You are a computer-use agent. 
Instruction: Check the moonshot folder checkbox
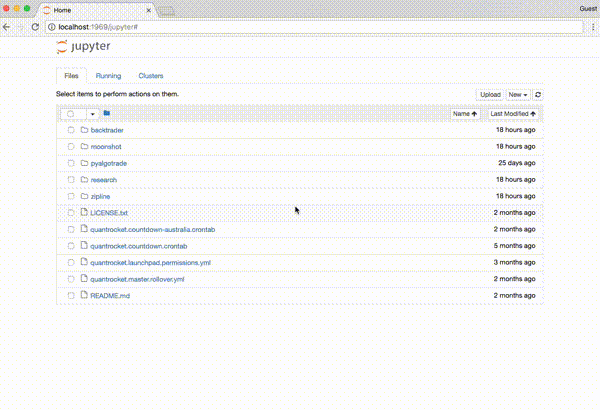[71, 147]
